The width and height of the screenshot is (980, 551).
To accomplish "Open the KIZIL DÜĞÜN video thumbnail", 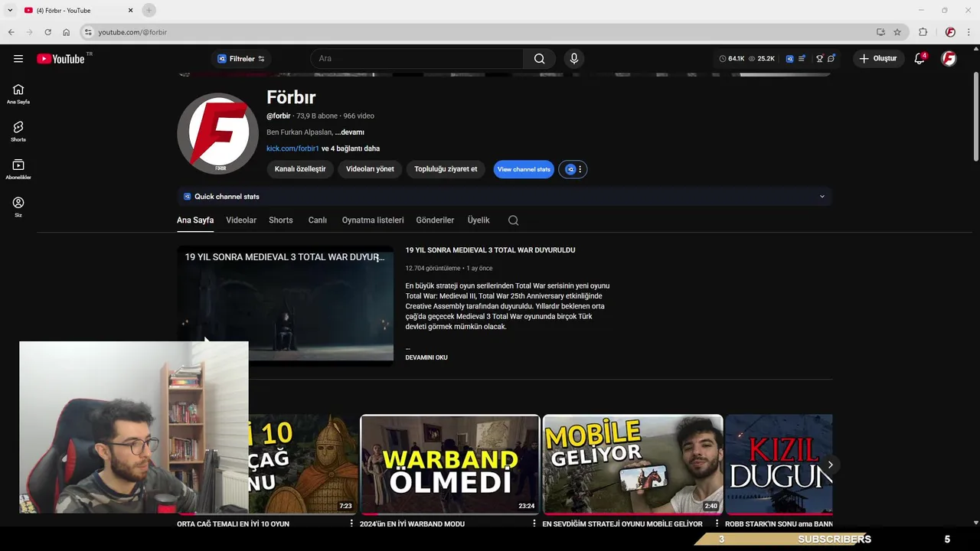I will click(779, 465).
